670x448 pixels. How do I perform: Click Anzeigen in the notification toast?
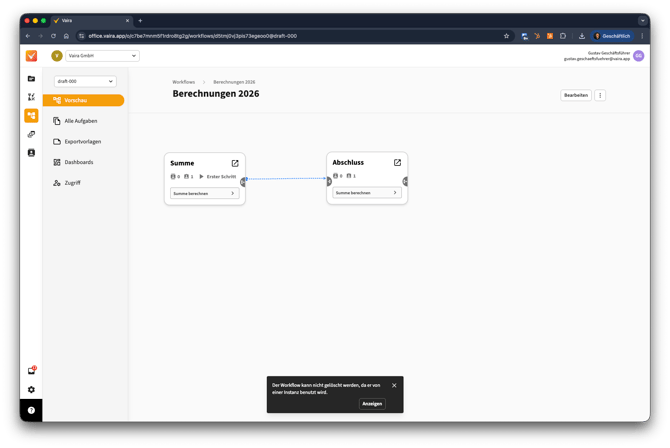click(372, 404)
